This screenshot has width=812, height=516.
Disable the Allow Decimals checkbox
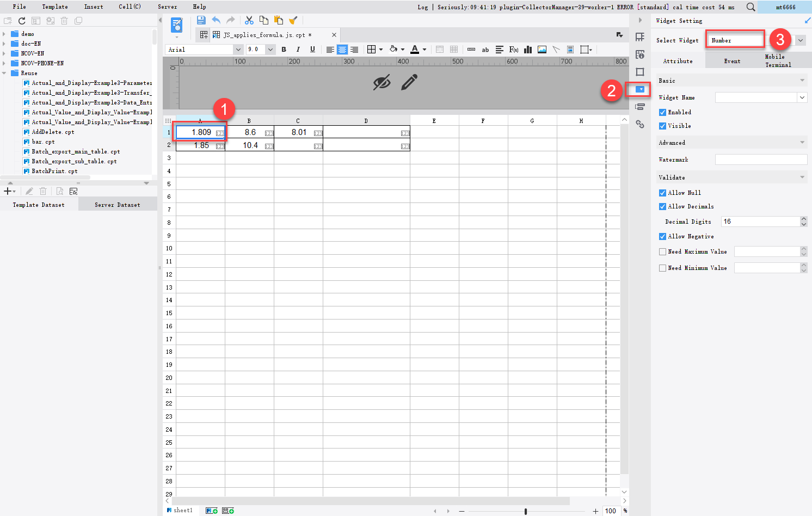click(x=662, y=206)
